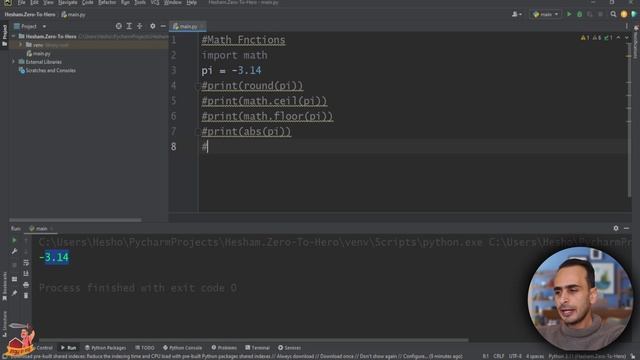Open the main run configuration dropdown
Viewport: 640px width, 360px height.
tap(546, 14)
